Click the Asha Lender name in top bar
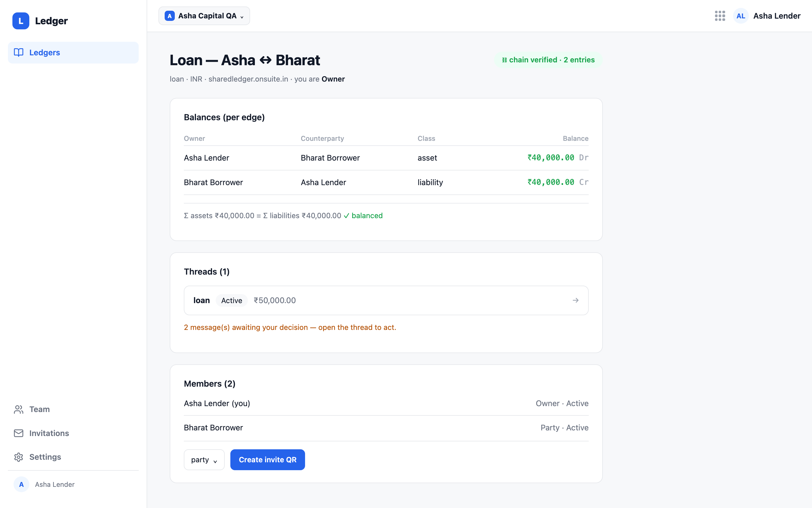This screenshot has width=812, height=508. click(x=777, y=16)
